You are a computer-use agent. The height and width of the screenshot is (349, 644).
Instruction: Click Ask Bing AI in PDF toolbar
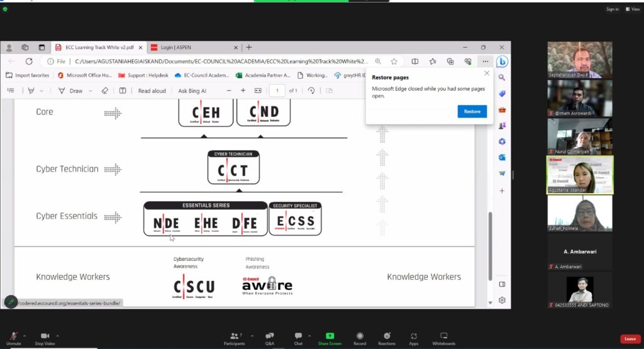[x=192, y=91]
